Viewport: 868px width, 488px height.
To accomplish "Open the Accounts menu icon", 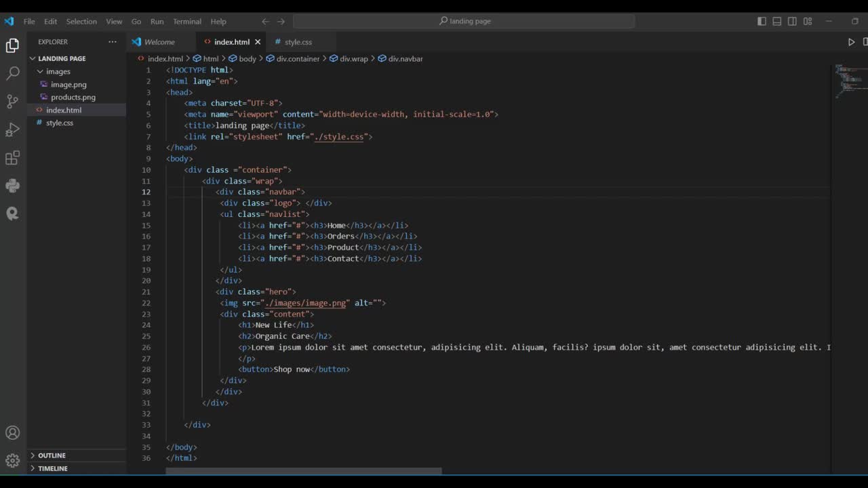I will coord(12,433).
